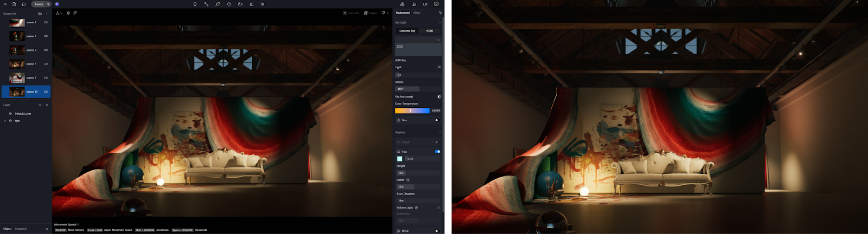Screen dimensions: 868x234
Task: Click the Volume Light help info icon
Action: (416, 207)
